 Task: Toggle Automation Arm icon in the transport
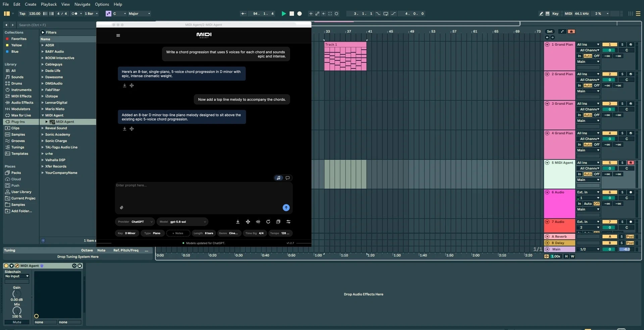pyautogui.click(x=317, y=14)
